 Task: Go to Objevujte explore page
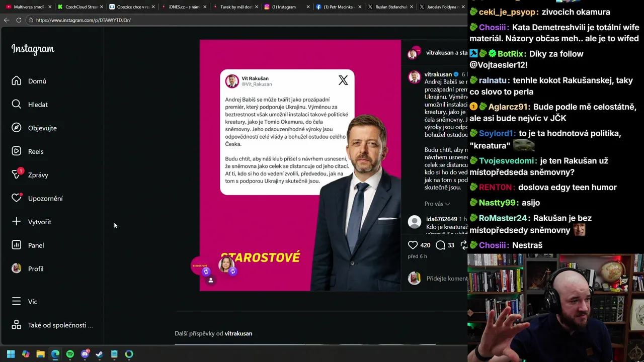34,128
